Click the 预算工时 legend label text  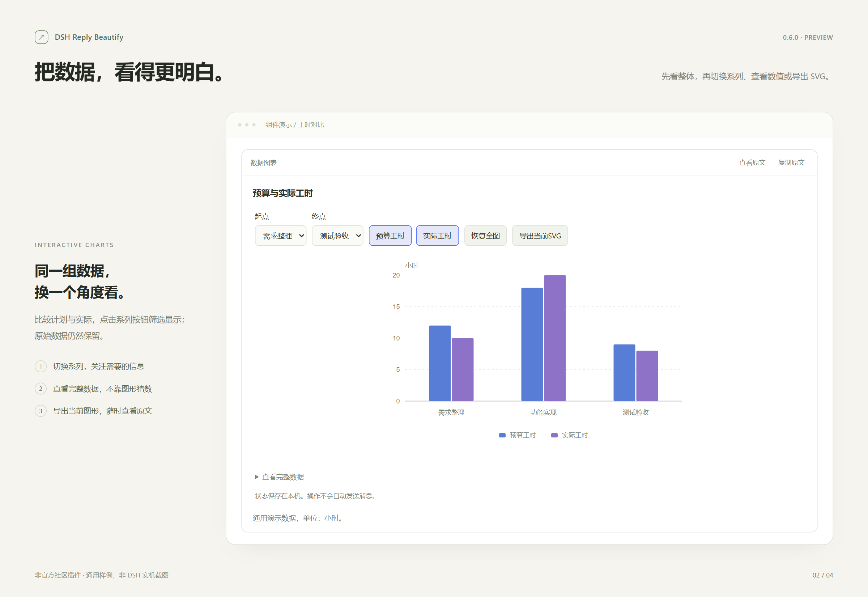point(523,435)
